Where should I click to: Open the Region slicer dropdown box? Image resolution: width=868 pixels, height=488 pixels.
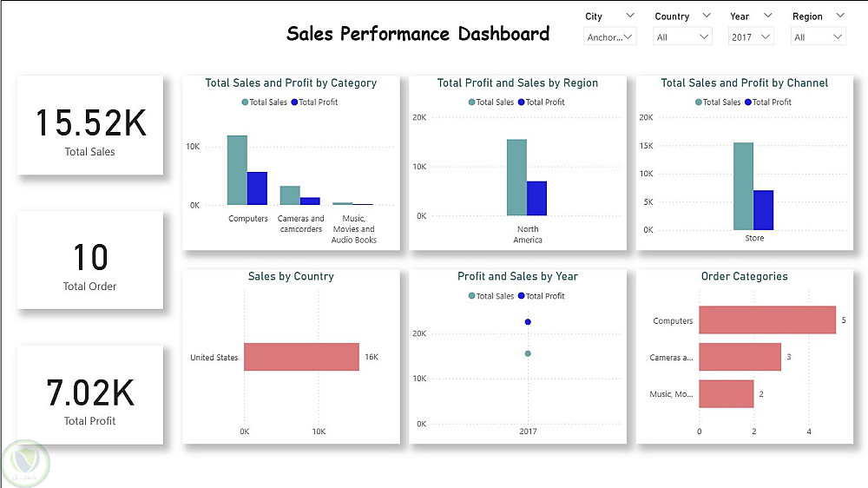tap(818, 36)
